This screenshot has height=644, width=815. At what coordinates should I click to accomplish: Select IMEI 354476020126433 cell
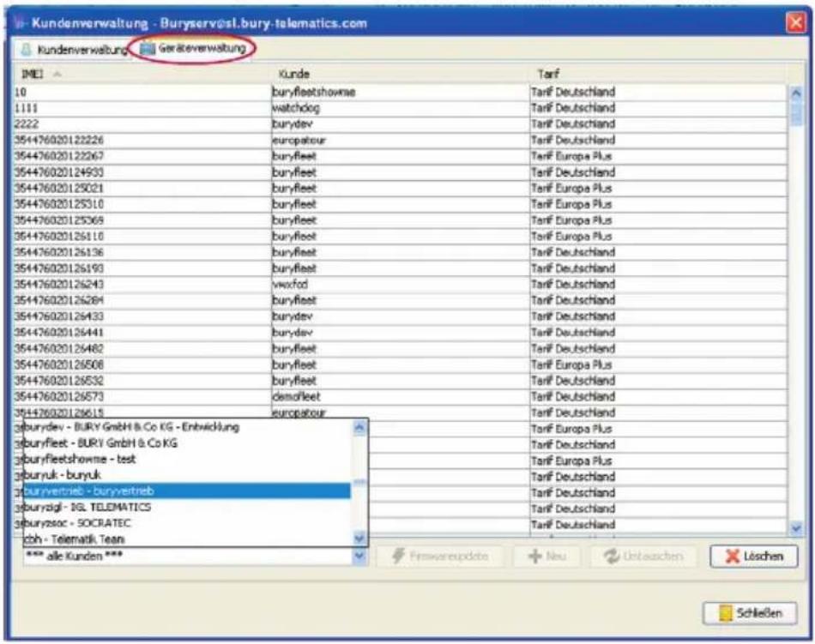click(142, 316)
